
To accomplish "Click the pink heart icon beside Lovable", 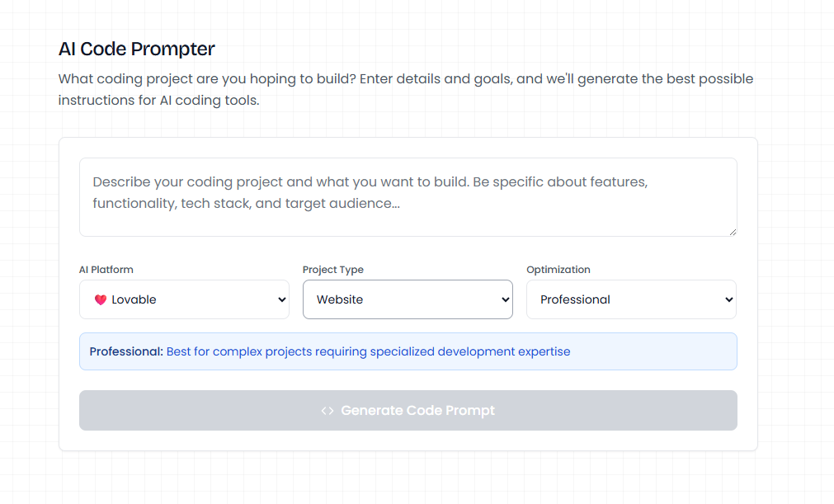I will coord(101,300).
